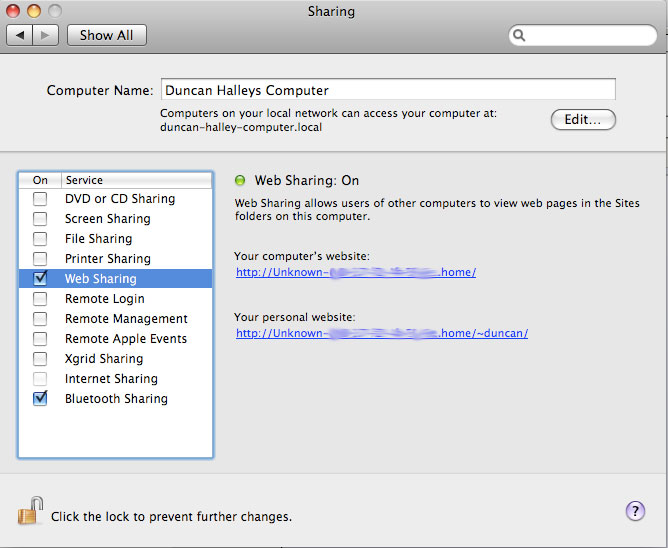This screenshot has width=668, height=548.
Task: Open the Edit… local hostname dialog
Action: [x=583, y=120]
